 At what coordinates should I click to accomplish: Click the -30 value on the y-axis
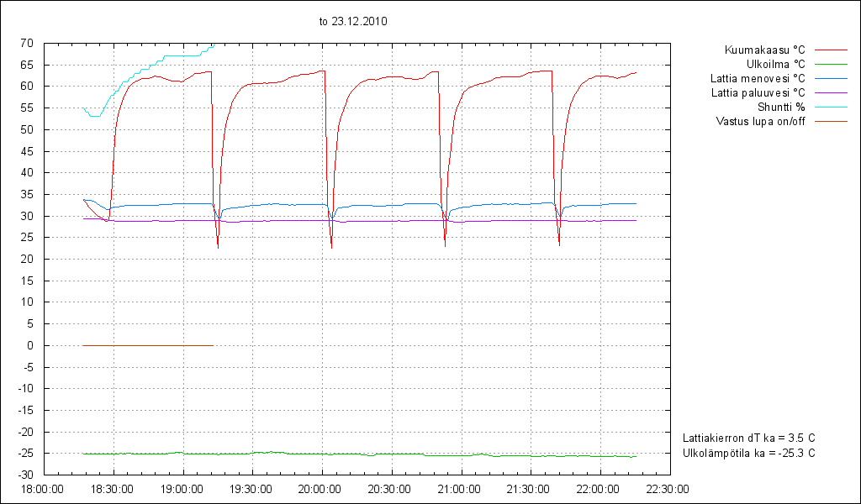(24, 475)
